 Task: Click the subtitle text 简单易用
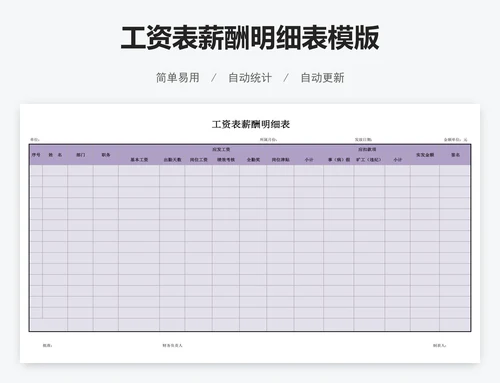point(178,78)
